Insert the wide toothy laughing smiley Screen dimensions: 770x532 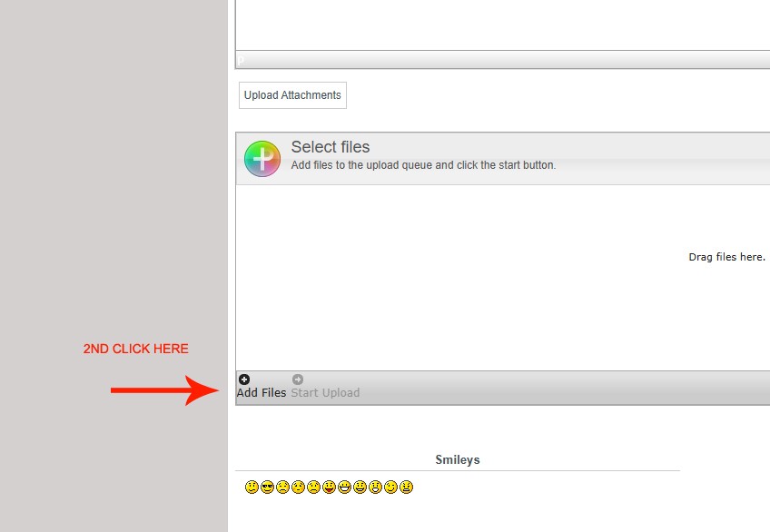click(344, 487)
